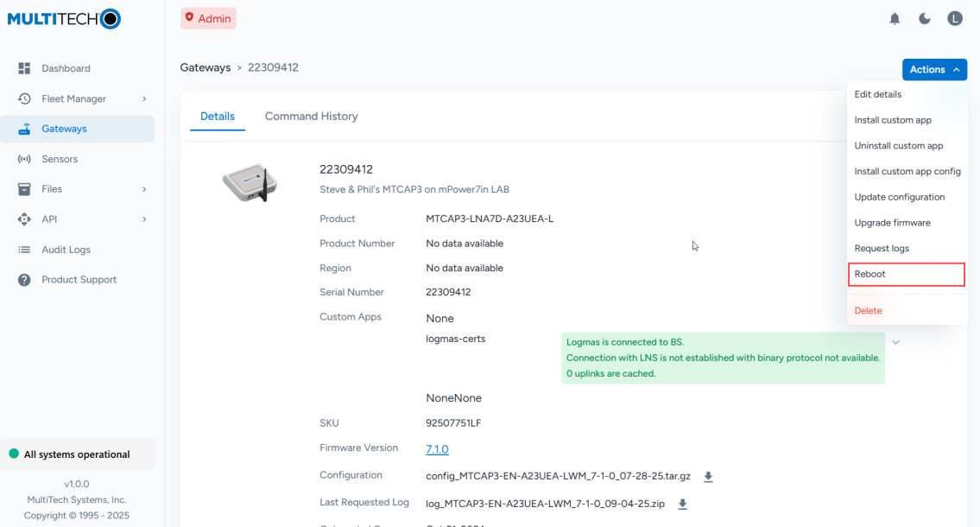Toggle dark mode moon icon
Viewport: 980px width, 527px height.
coord(925,19)
